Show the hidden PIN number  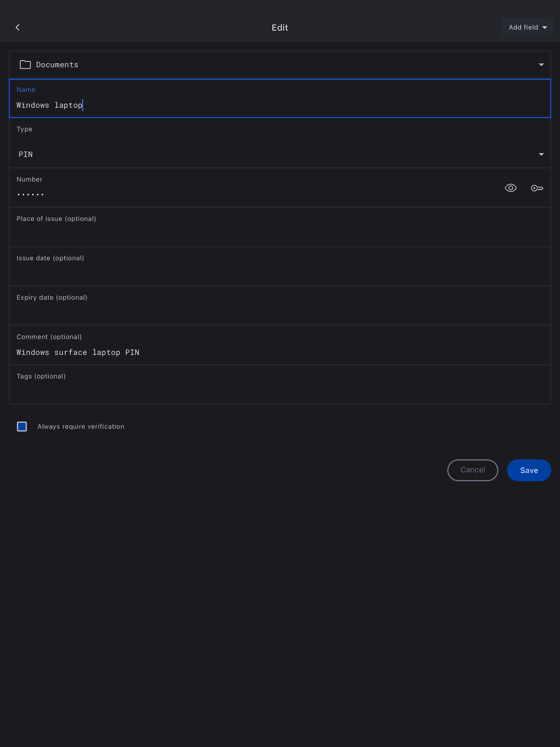pyautogui.click(x=510, y=188)
